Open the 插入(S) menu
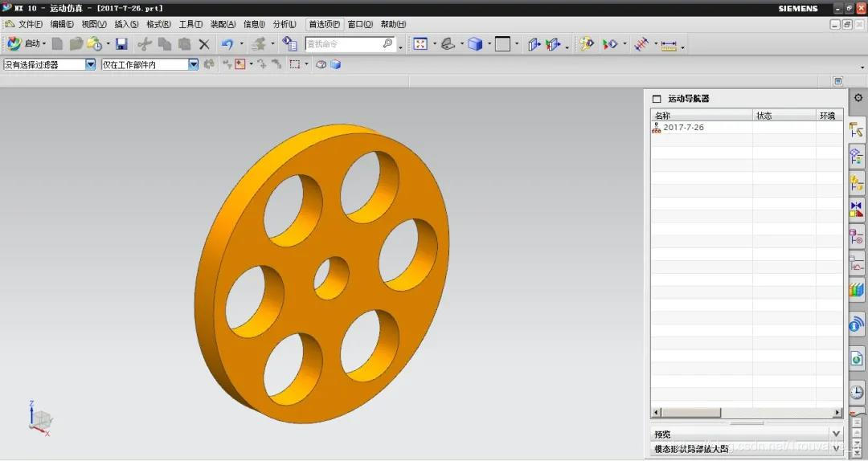Viewport: 868px width, 461px height. [x=126, y=24]
